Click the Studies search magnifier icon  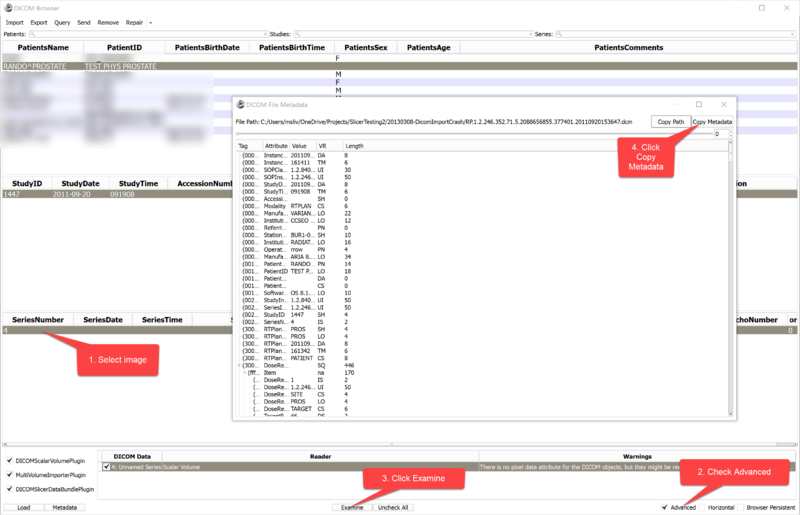[296, 34]
